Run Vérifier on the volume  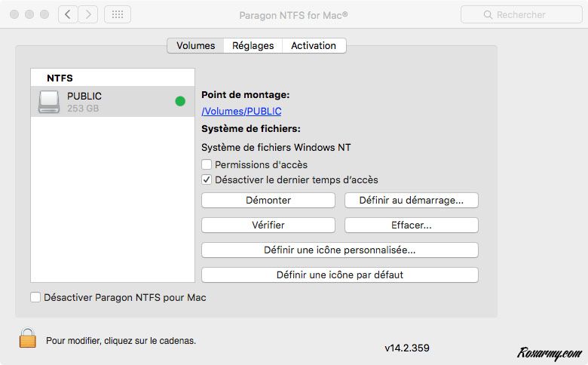point(268,225)
